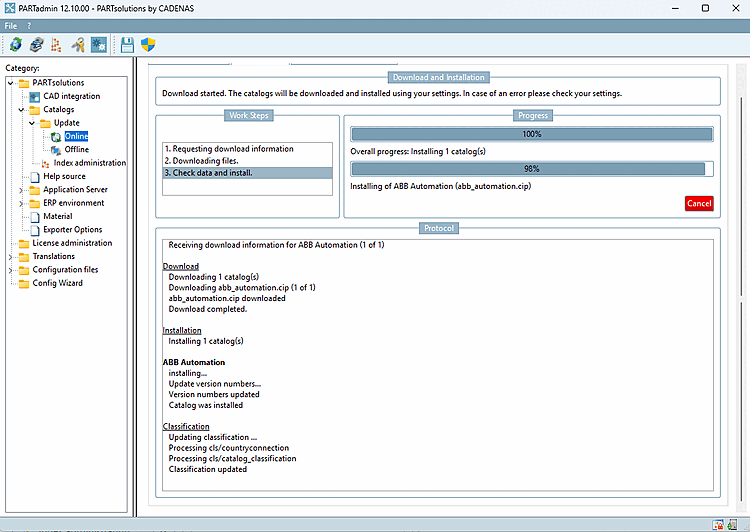This screenshot has height=532, width=750.
Task: Cancel the catalog installation
Action: pyautogui.click(x=699, y=203)
